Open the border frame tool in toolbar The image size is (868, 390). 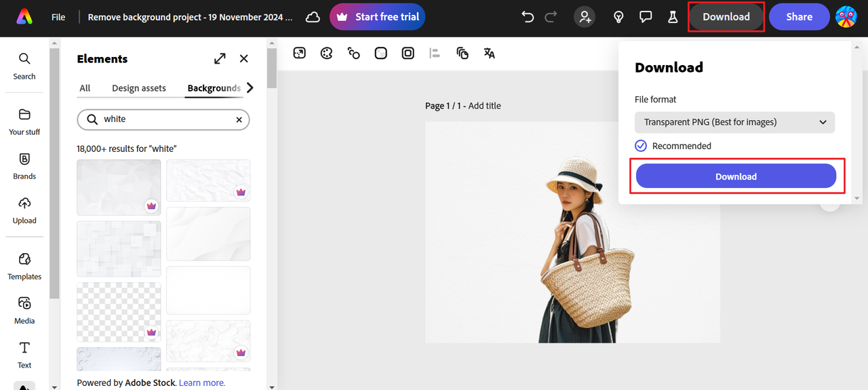click(x=408, y=53)
